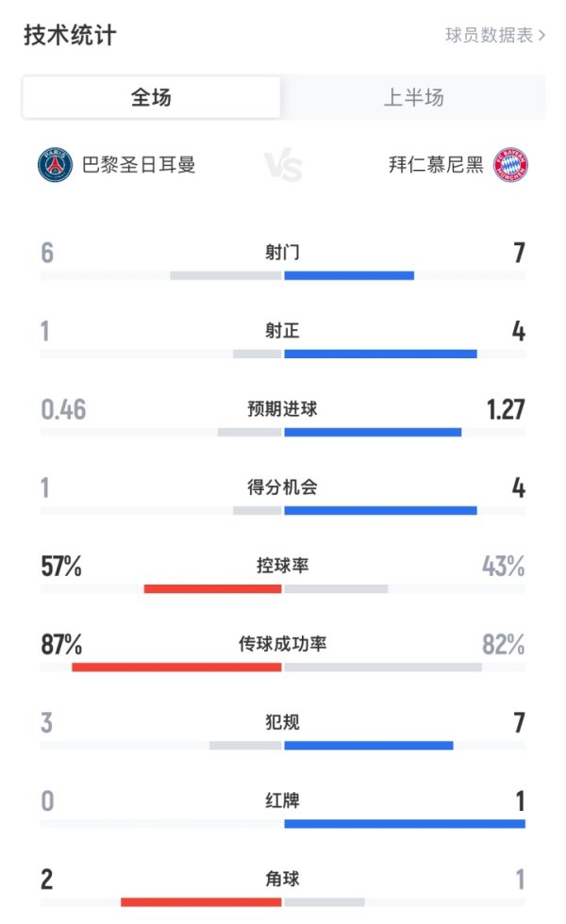The height and width of the screenshot is (924, 566).
Task: Expand details for the 预期进球 stat row
Action: coord(283,410)
